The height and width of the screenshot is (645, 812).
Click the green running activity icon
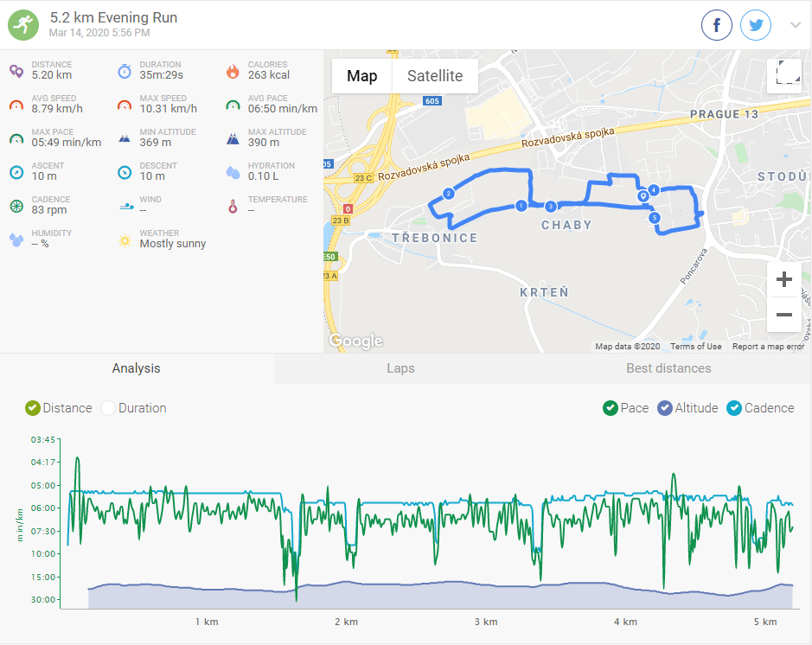[x=24, y=25]
